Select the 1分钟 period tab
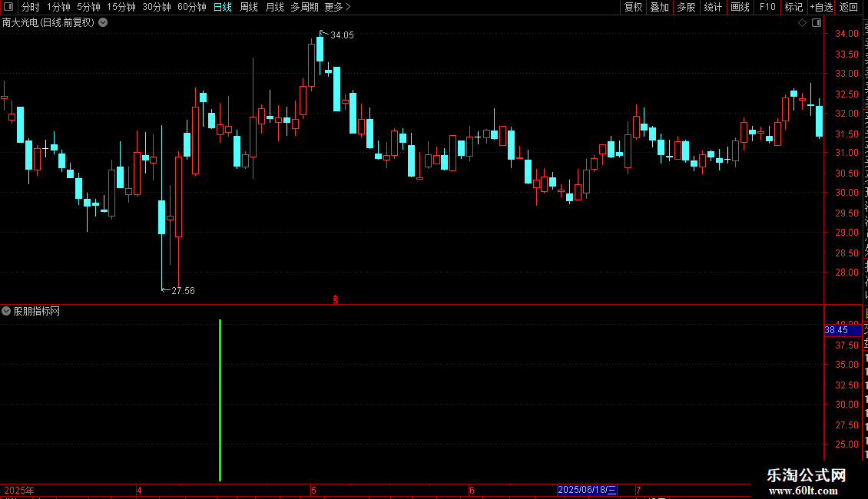 58,7
